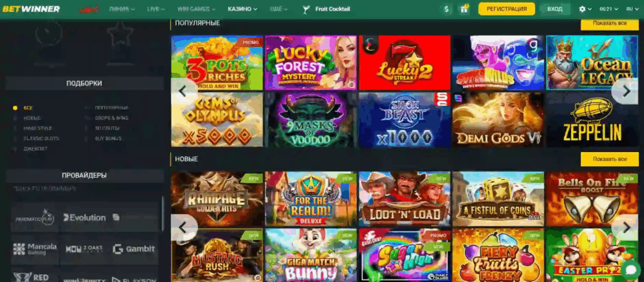Screen dimensions: 644x282
Task: Open the RU language dropdown
Action: [x=631, y=9]
